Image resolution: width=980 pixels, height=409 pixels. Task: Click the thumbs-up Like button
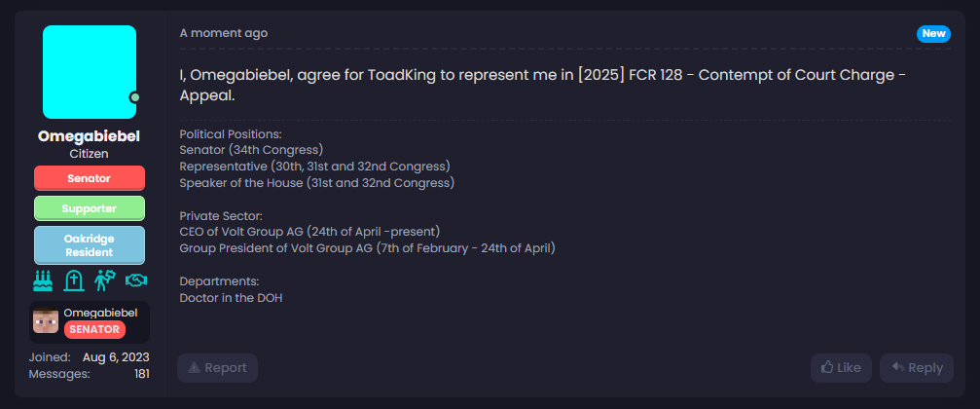[841, 368]
